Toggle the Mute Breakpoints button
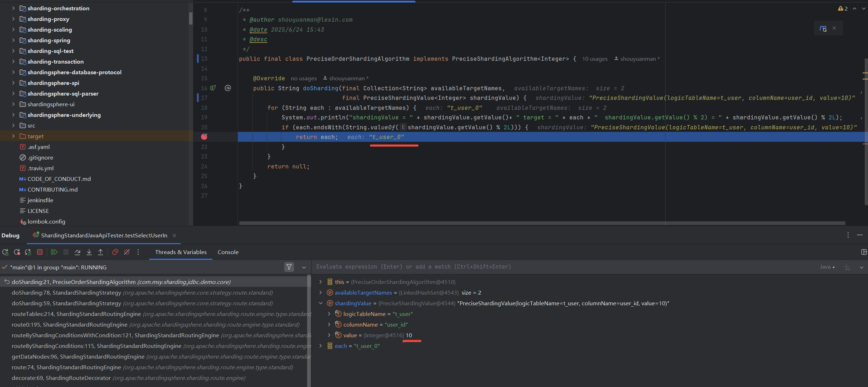868x387 pixels. coord(127,252)
